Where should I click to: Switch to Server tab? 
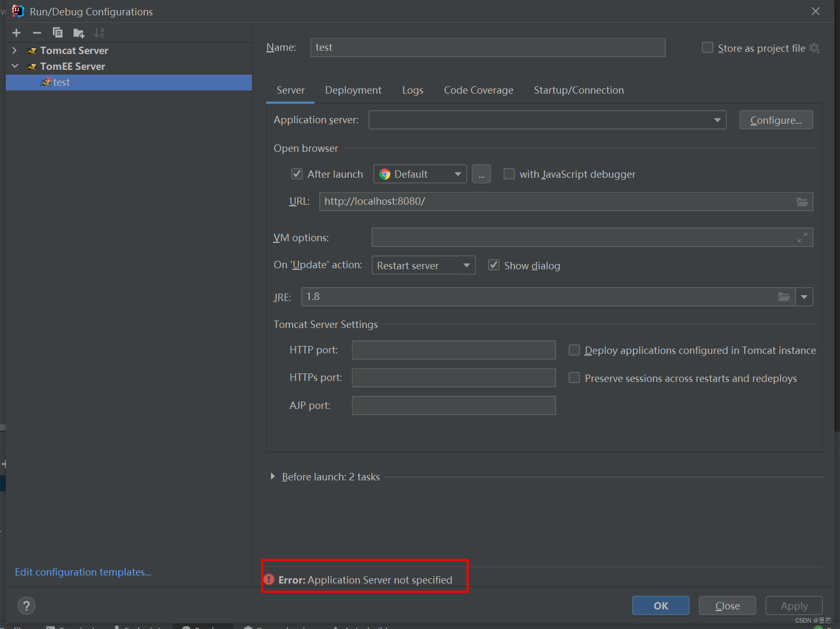(291, 90)
